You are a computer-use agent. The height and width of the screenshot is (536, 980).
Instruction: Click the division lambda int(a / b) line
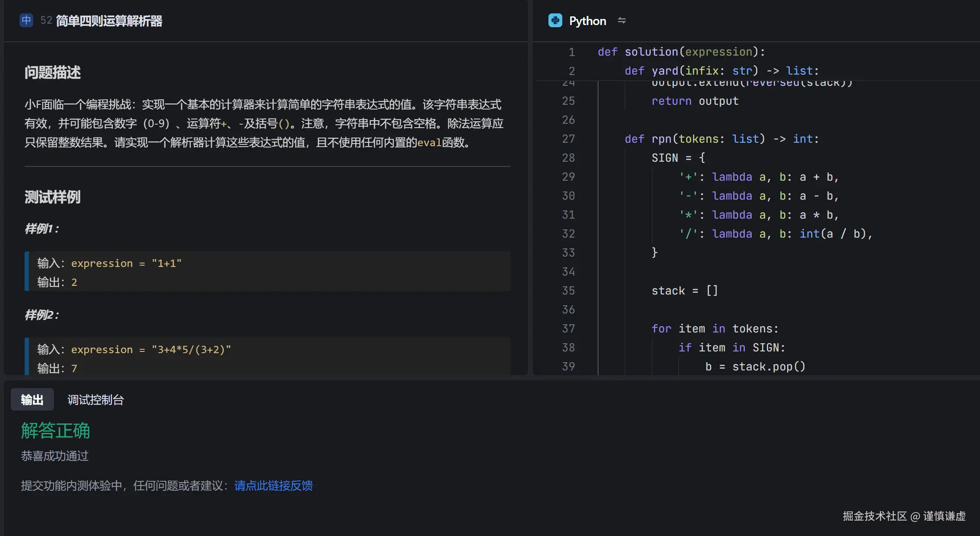pos(775,234)
